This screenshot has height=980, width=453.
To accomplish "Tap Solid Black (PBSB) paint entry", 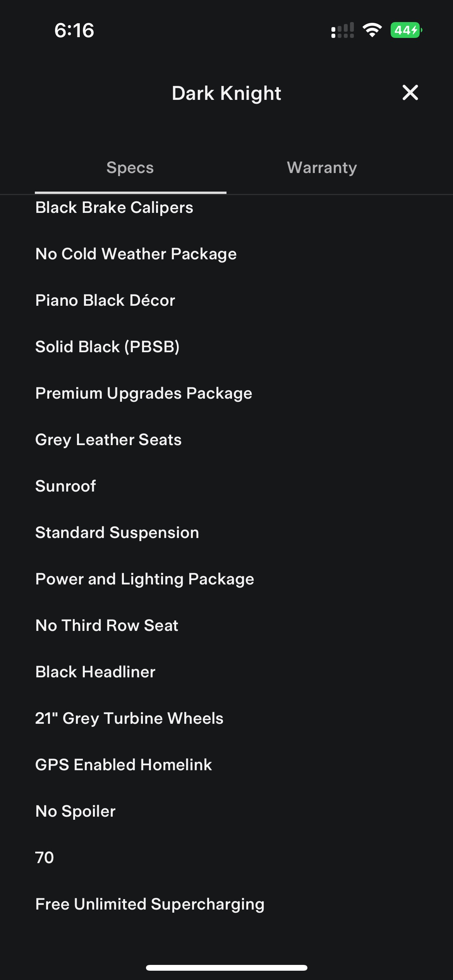I will pyautogui.click(x=107, y=347).
